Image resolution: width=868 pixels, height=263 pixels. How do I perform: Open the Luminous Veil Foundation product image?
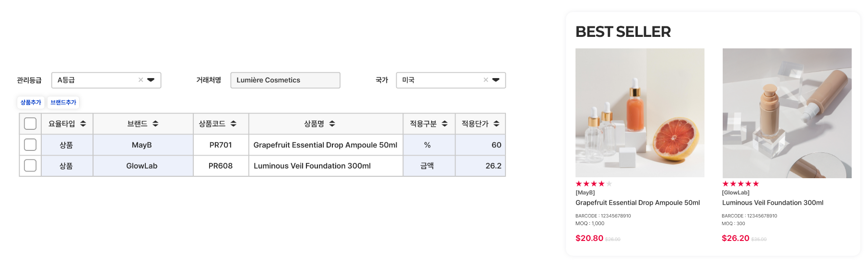tap(787, 113)
